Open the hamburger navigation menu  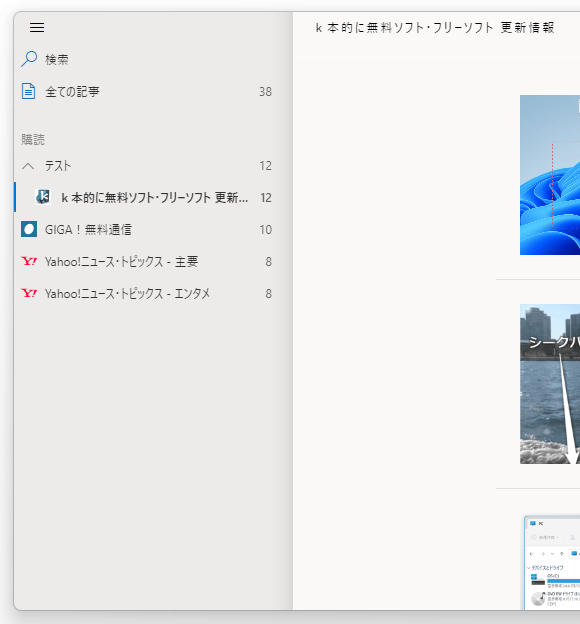tap(37, 27)
